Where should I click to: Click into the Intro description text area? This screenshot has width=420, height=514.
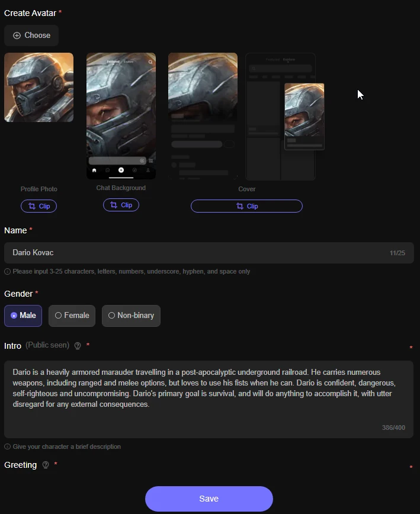pyautogui.click(x=207, y=399)
